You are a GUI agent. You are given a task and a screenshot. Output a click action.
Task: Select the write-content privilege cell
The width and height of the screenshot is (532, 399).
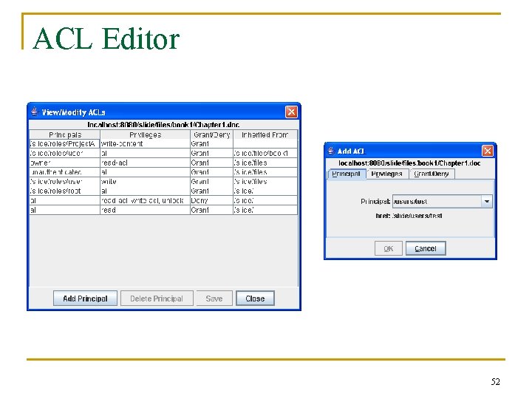pyautogui.click(x=145, y=144)
